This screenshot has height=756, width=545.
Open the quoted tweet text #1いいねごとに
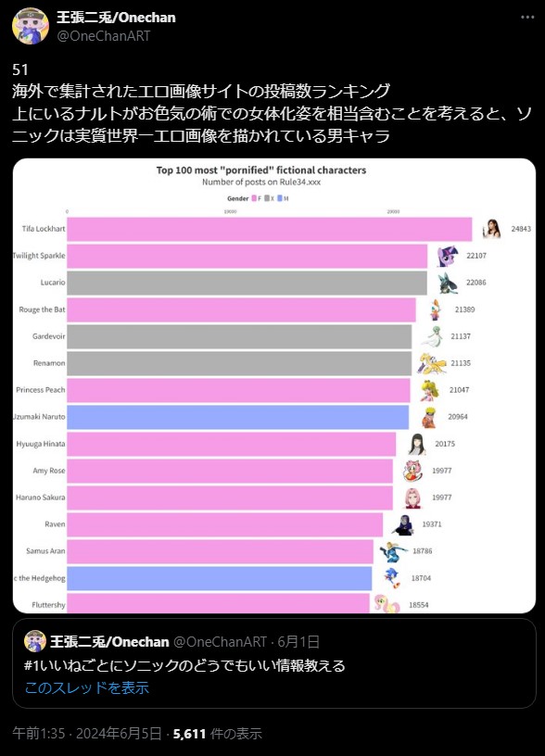184,666
